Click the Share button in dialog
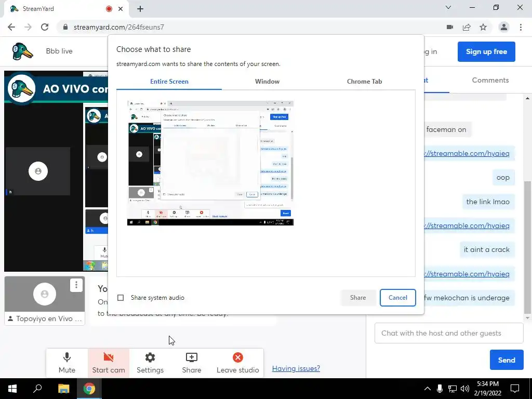Image resolution: width=532 pixels, height=399 pixels. (358, 298)
